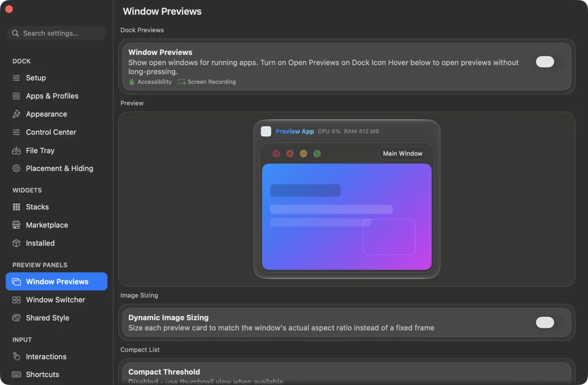Click the Preview App title text

pyautogui.click(x=294, y=131)
